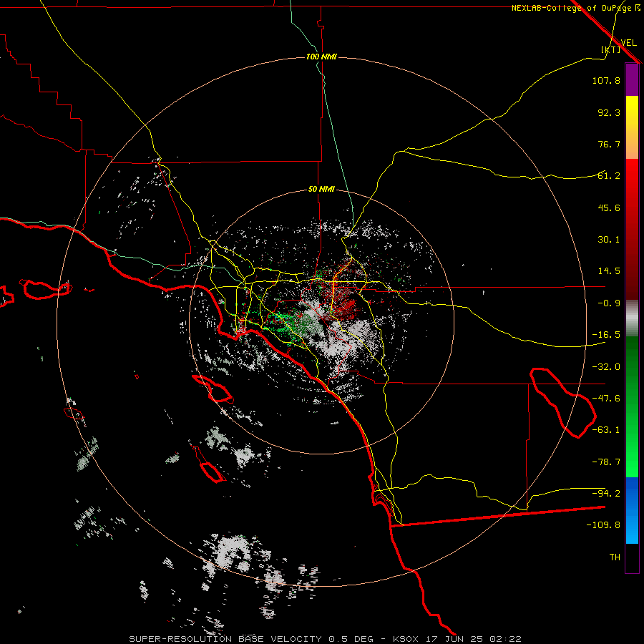Click the [KT] units label
The height and width of the screenshot is (644, 644).
[611, 49]
